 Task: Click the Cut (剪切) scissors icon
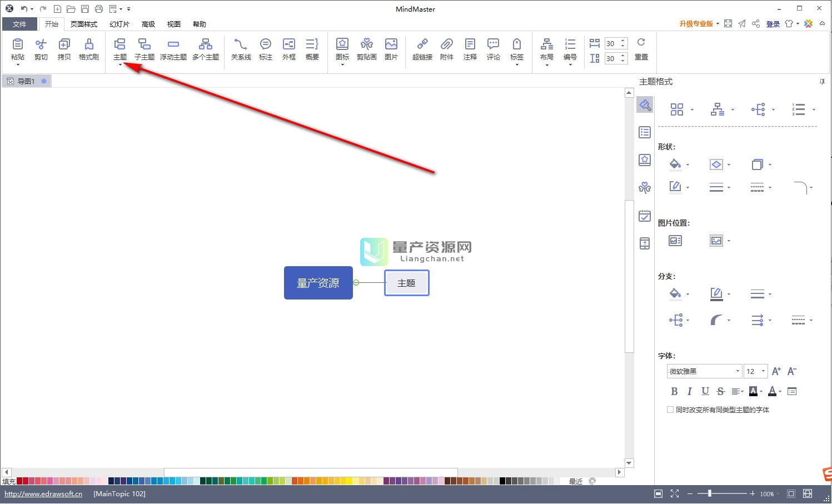point(41,44)
